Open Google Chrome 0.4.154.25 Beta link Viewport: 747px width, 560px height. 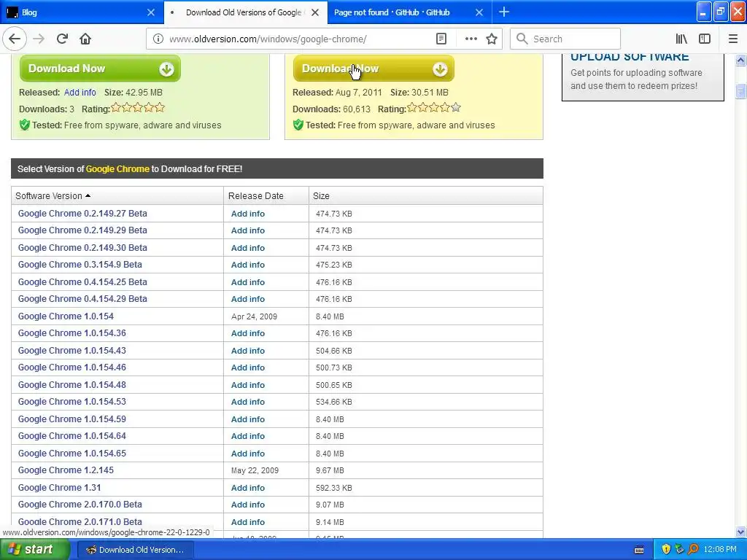pyautogui.click(x=82, y=282)
